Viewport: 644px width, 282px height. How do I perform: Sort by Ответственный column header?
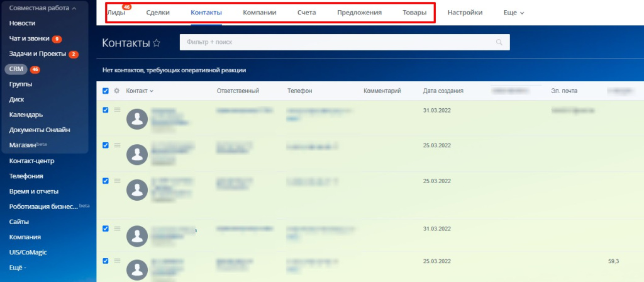pyautogui.click(x=238, y=91)
